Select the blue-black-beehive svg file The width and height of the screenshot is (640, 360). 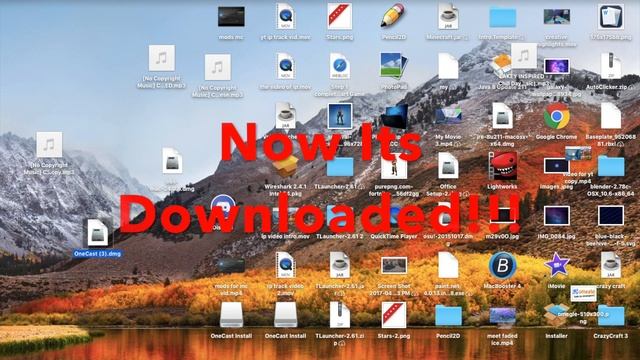click(611, 216)
